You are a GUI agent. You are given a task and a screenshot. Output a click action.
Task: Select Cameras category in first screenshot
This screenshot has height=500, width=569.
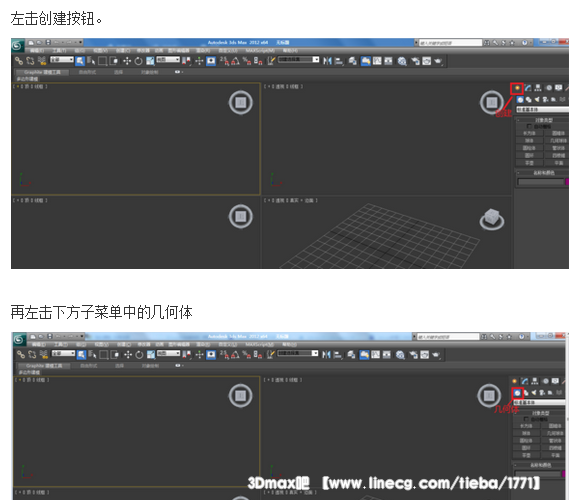pos(545,99)
